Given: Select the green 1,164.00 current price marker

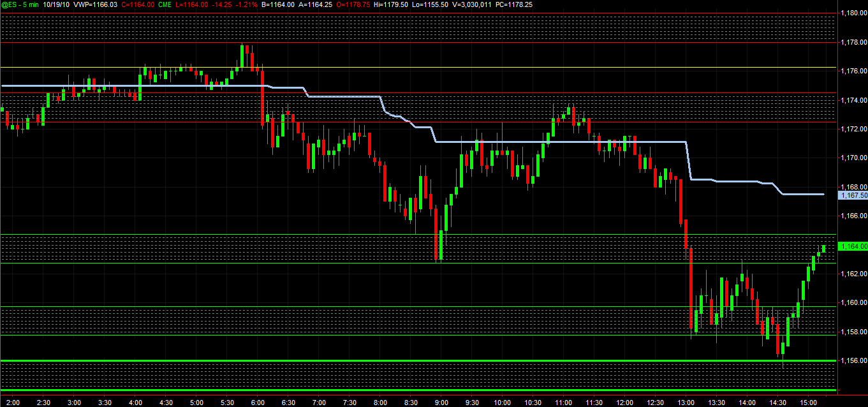Looking at the screenshot, I should coord(854,246).
